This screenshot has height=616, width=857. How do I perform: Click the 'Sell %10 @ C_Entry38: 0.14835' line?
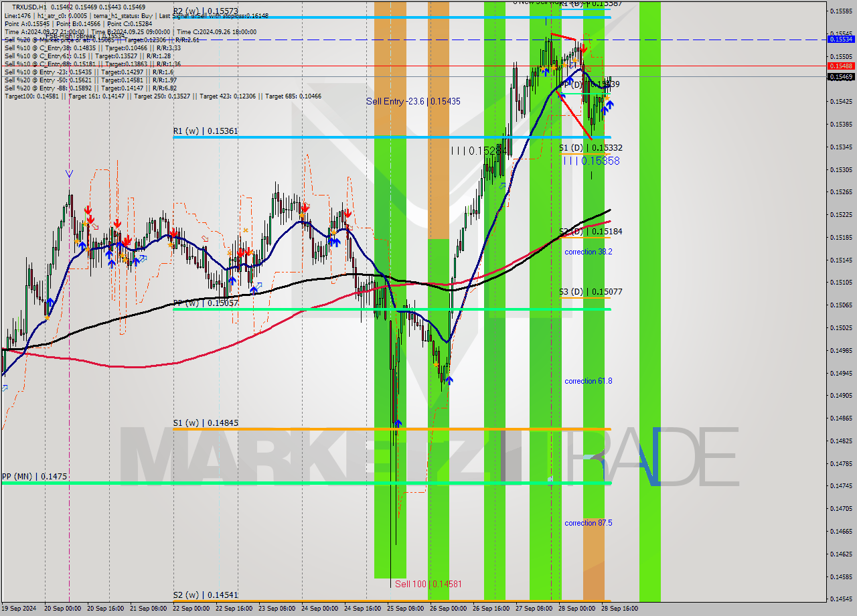coord(92,48)
